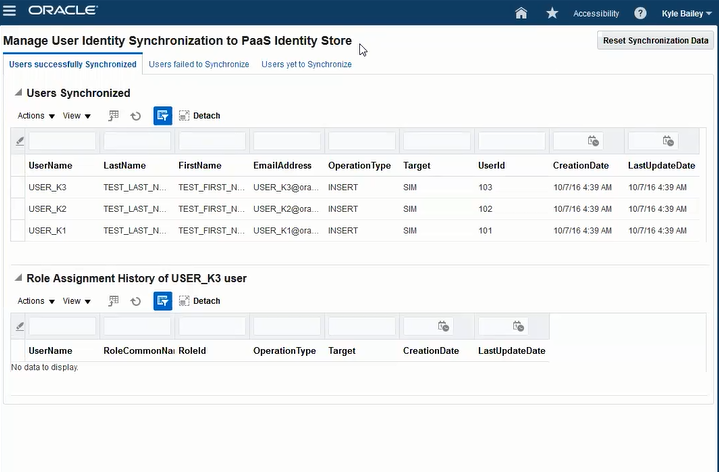Viewport: 719px width, 472px height.
Task: Sort by UserId column header
Action: pos(492,166)
